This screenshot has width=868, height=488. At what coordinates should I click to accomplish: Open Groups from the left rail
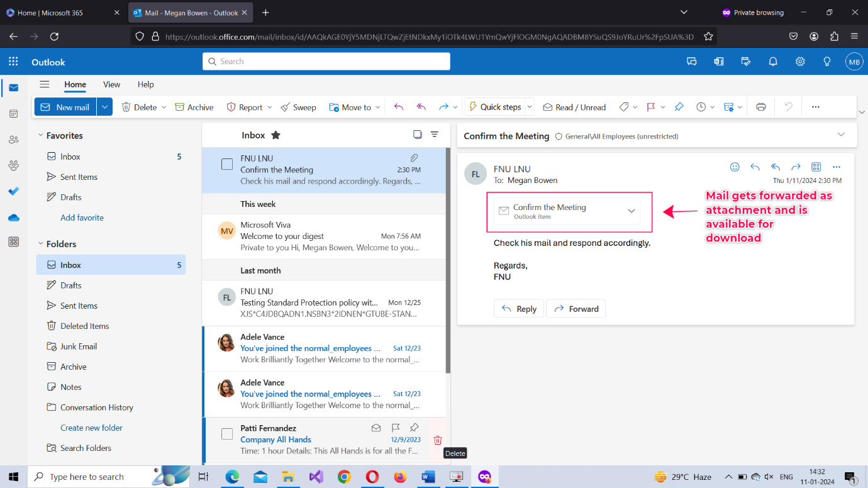pyautogui.click(x=13, y=165)
